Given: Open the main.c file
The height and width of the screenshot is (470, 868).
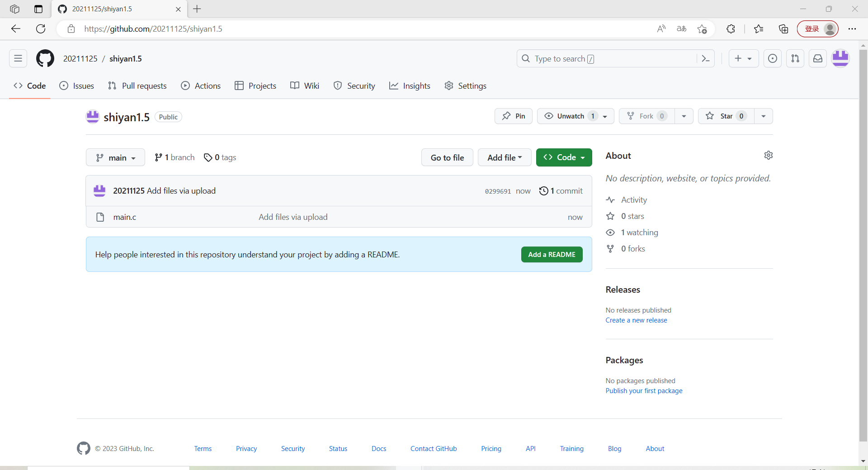Looking at the screenshot, I should pos(125,217).
